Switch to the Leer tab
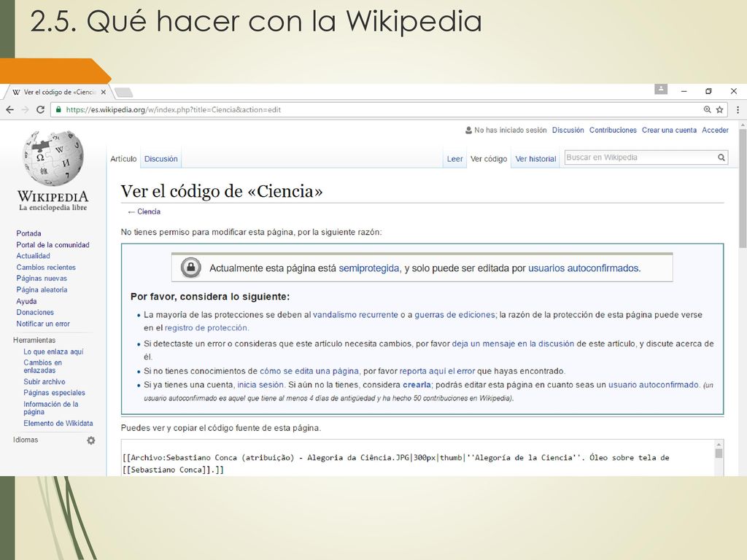Viewport: 747px width, 560px height. click(x=455, y=159)
